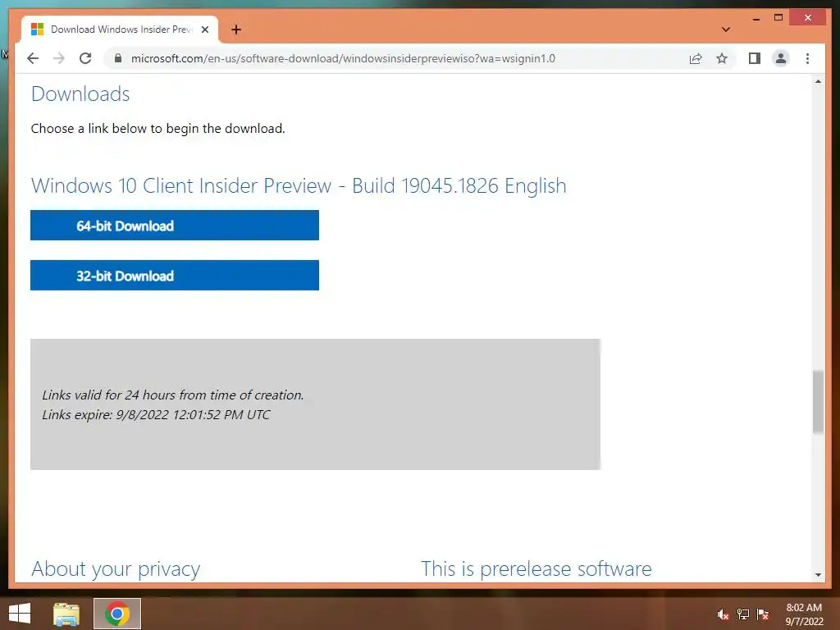The width and height of the screenshot is (840, 630).
Task: Open the Action Center flag icon
Action: pos(763,614)
